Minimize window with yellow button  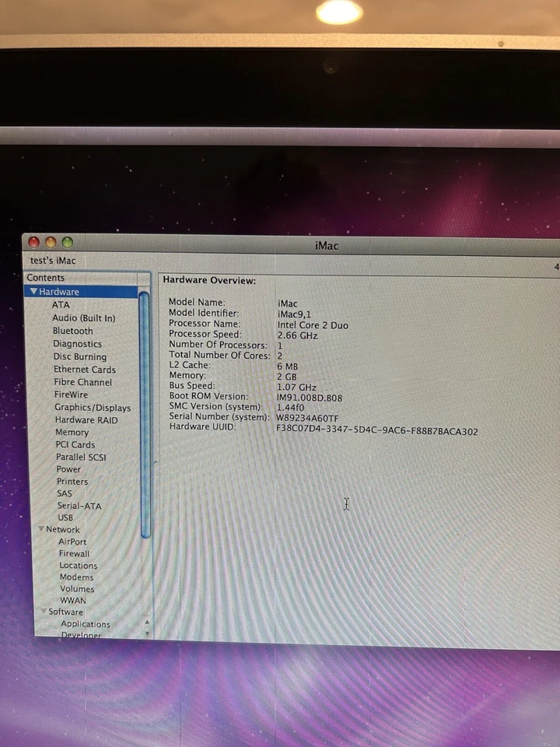(x=51, y=242)
